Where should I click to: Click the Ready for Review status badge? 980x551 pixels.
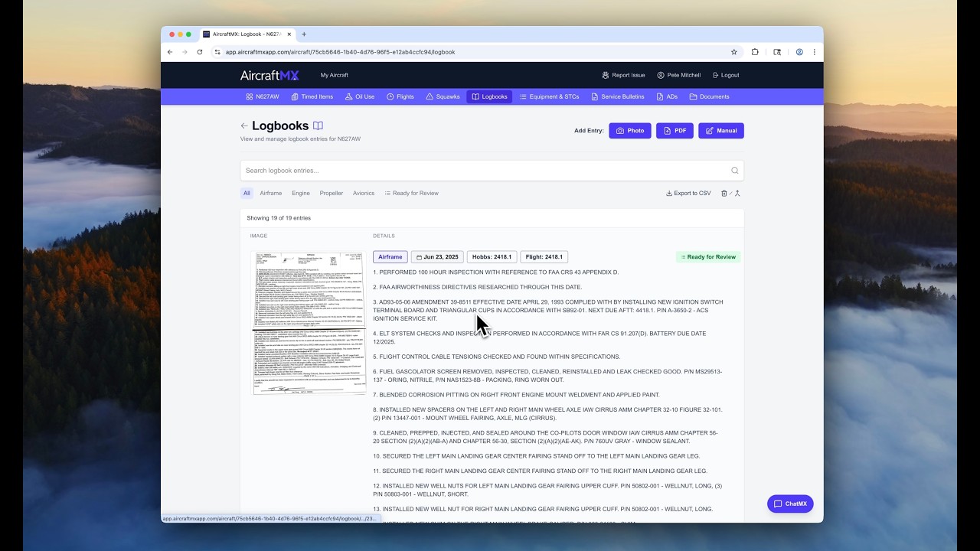708,257
